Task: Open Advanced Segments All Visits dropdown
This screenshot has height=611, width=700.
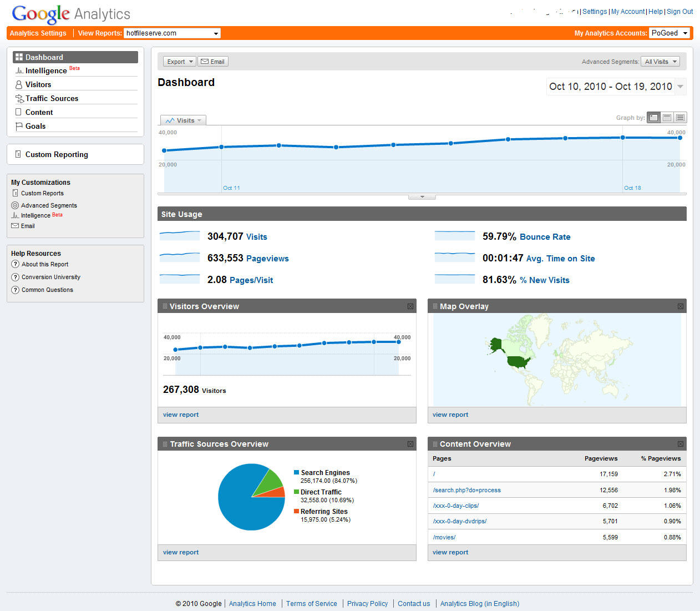Action: pyautogui.click(x=661, y=62)
